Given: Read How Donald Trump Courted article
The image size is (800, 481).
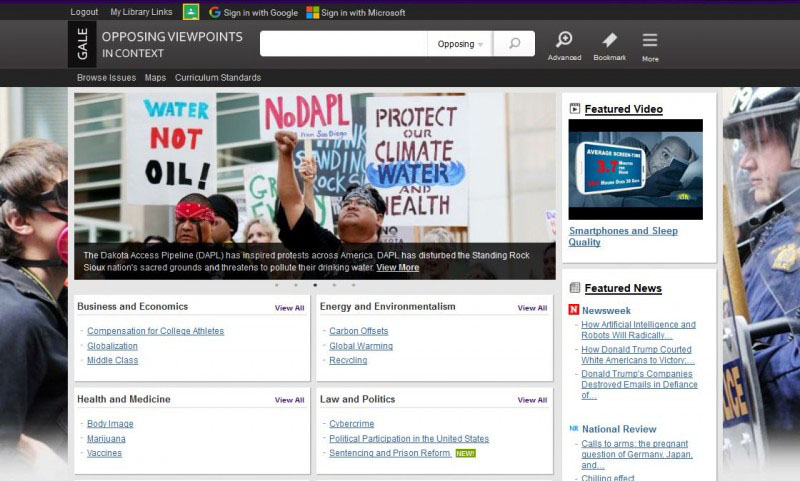Looking at the screenshot, I should point(638,355).
